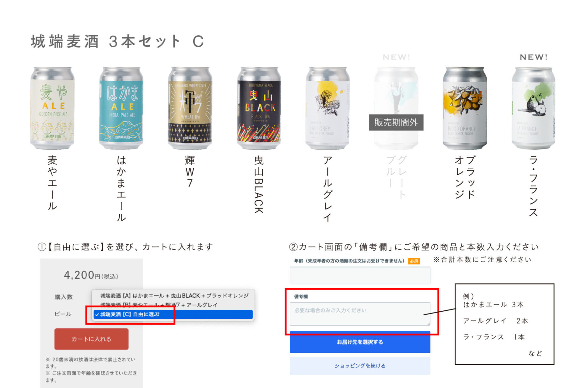Click the 販売期間外 badge on the grapefruit can
Image resolution: width=588 pixels, height=388 pixels.
[x=396, y=122]
